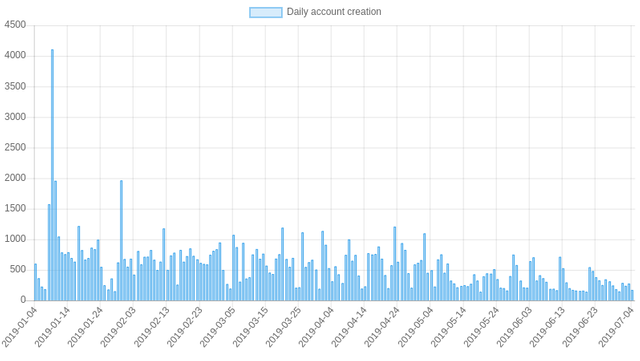Click the x-axis label 2019-02-23
This screenshot has width=640, height=361.
point(185,327)
